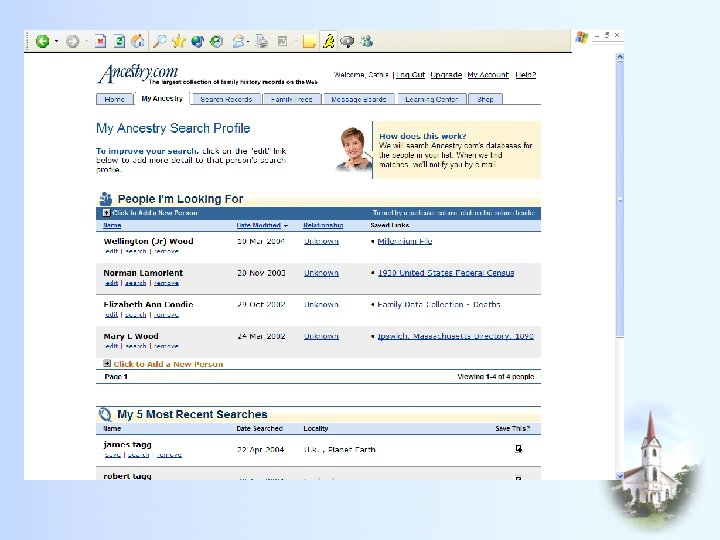Click remove under Norman Lamorient

click(x=166, y=283)
